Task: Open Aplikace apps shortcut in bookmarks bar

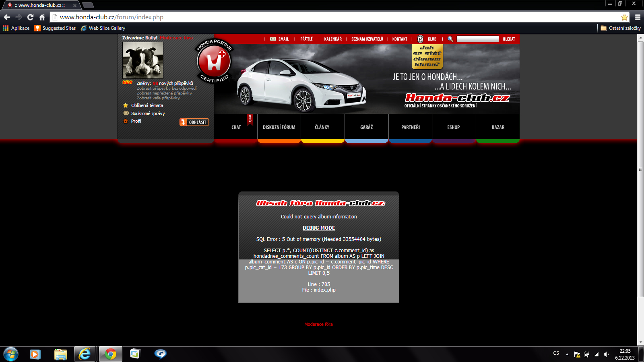Action: click(17, 28)
